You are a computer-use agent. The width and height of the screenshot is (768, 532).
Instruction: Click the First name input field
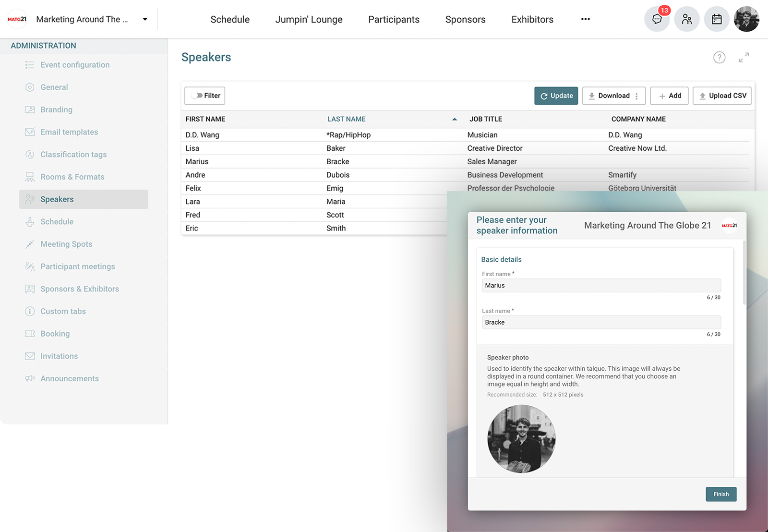(x=601, y=285)
